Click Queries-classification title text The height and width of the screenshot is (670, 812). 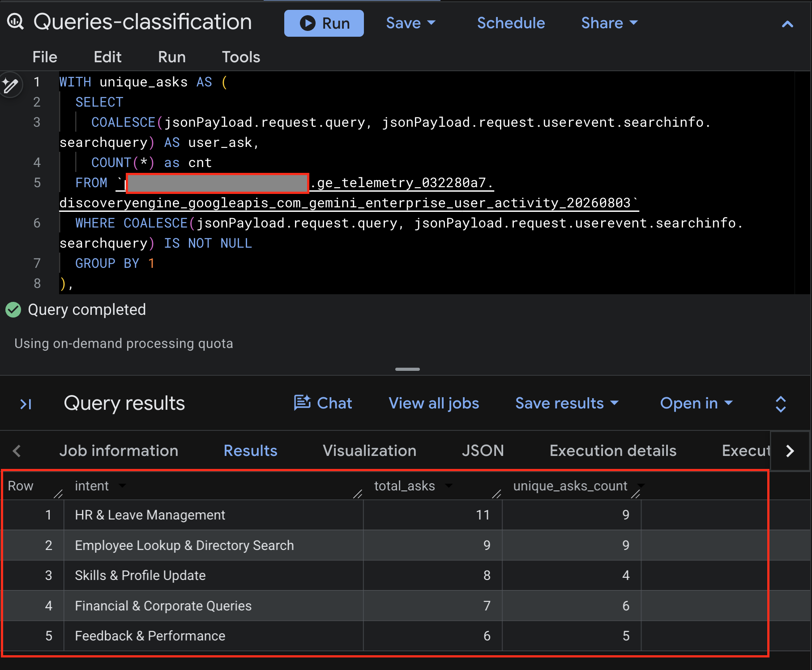(143, 22)
